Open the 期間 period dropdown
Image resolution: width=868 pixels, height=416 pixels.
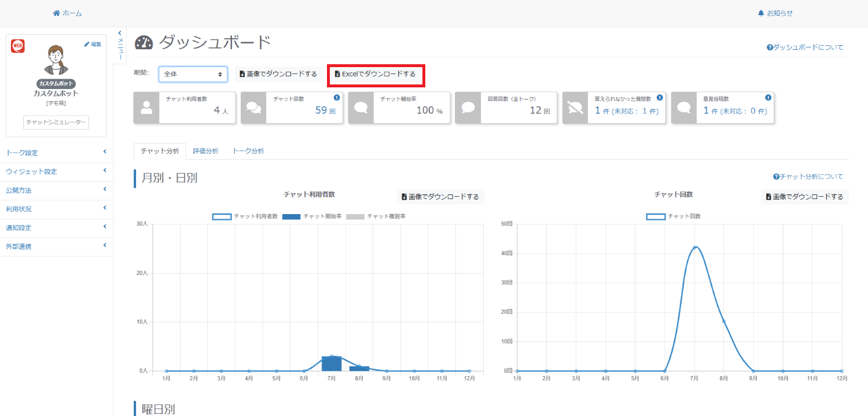(x=193, y=74)
